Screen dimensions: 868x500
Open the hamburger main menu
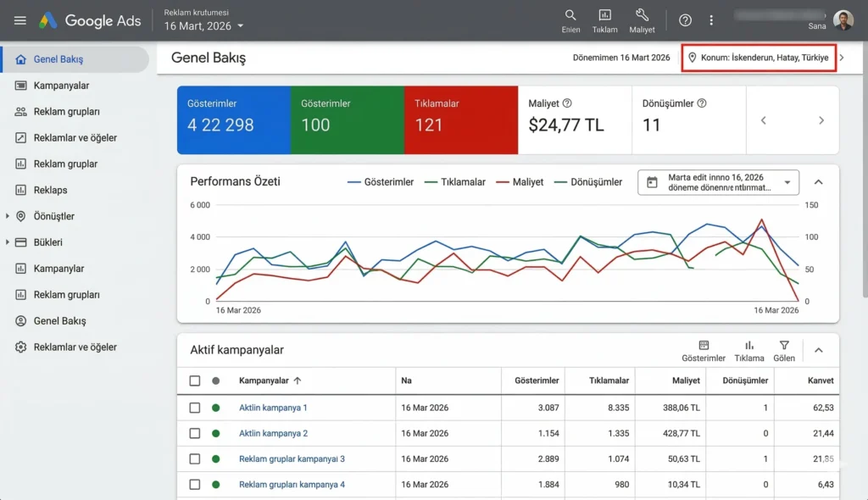[x=20, y=20]
